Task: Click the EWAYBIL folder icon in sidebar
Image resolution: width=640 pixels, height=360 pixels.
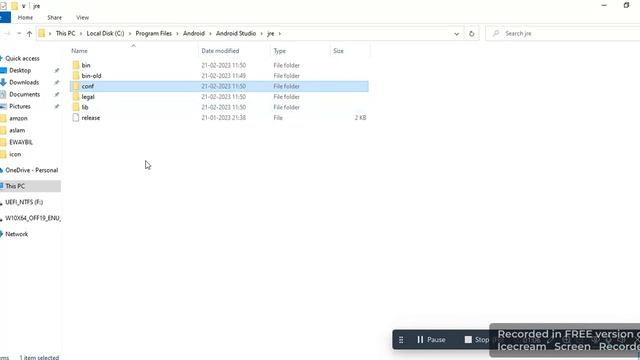Action: (3, 142)
